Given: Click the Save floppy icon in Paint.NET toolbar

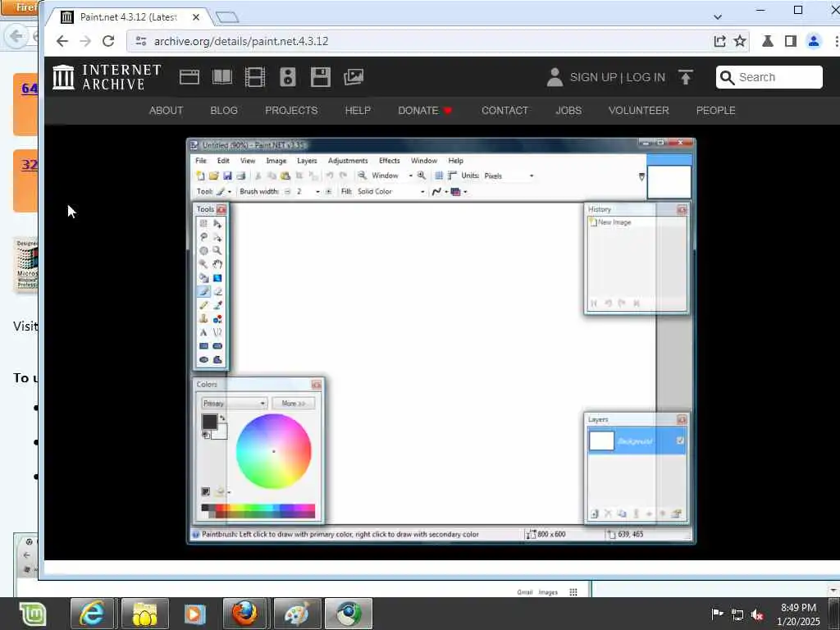Looking at the screenshot, I should coord(227,176).
